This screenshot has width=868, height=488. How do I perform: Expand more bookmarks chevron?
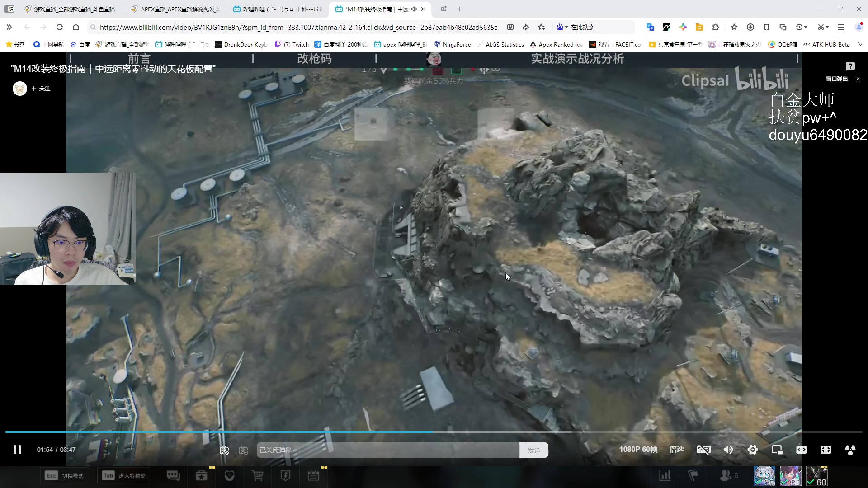[x=860, y=44]
